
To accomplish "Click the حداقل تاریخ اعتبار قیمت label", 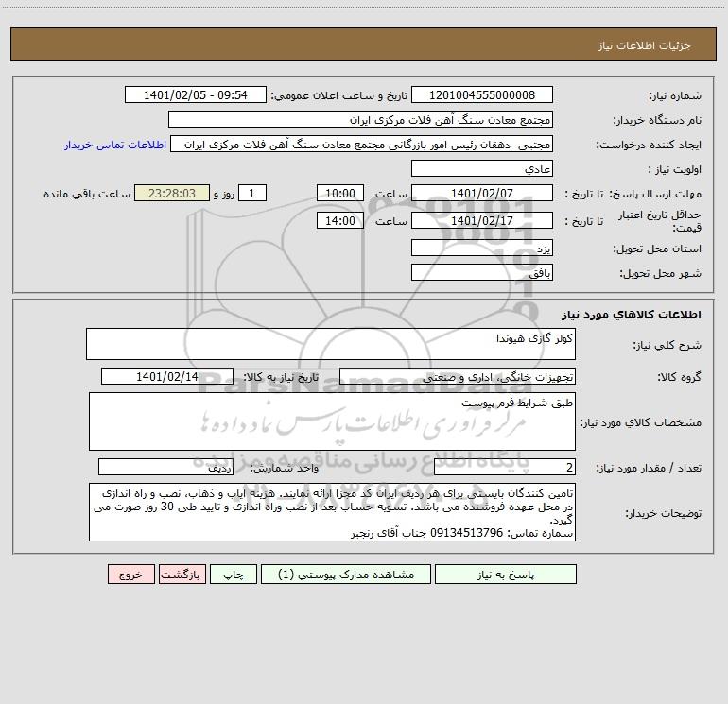I will click(660, 221).
